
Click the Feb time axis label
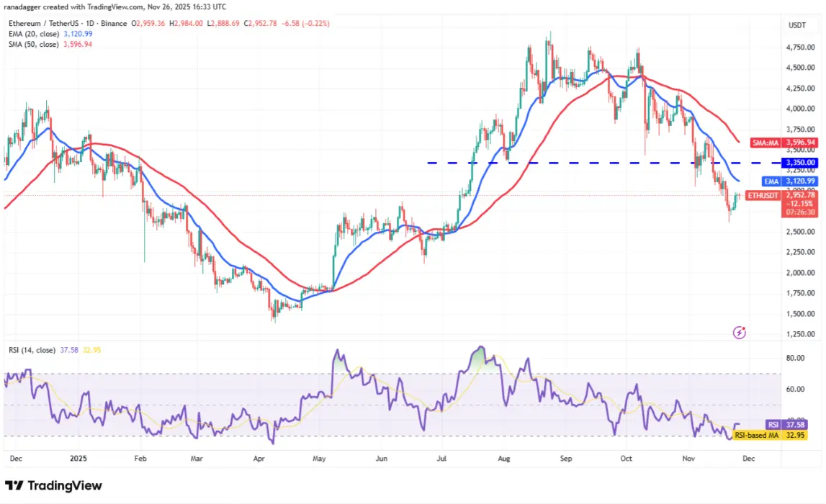140,459
